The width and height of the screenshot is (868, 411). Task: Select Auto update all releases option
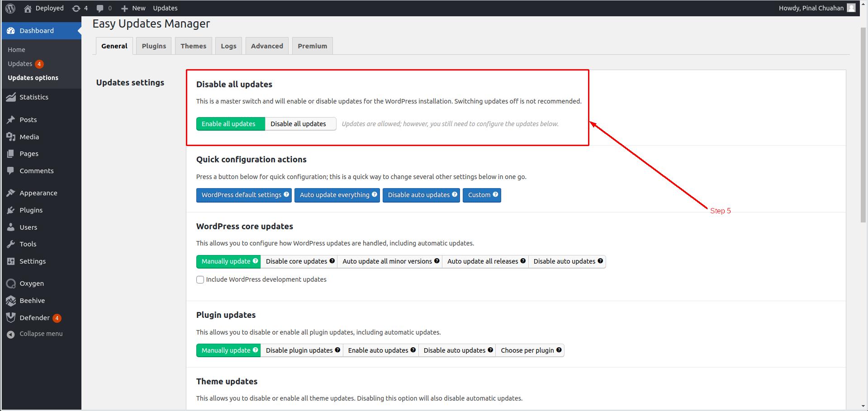[x=485, y=261]
